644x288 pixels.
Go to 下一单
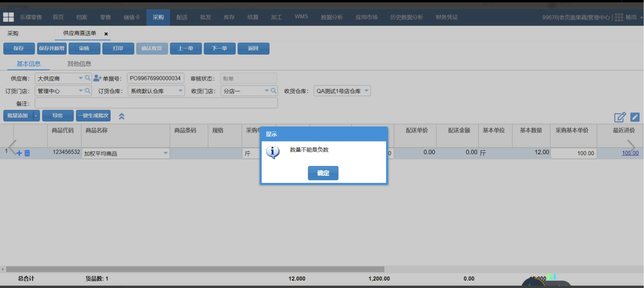click(220, 49)
